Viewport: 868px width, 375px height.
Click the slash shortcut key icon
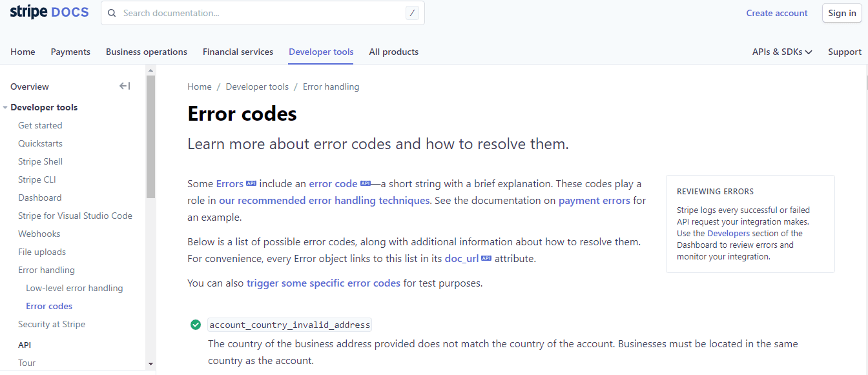[x=412, y=13]
